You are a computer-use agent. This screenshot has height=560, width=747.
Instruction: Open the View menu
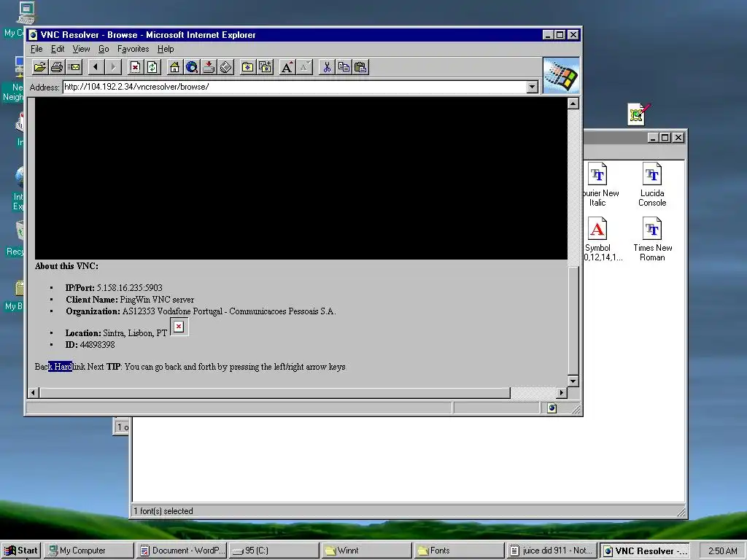pyautogui.click(x=81, y=49)
